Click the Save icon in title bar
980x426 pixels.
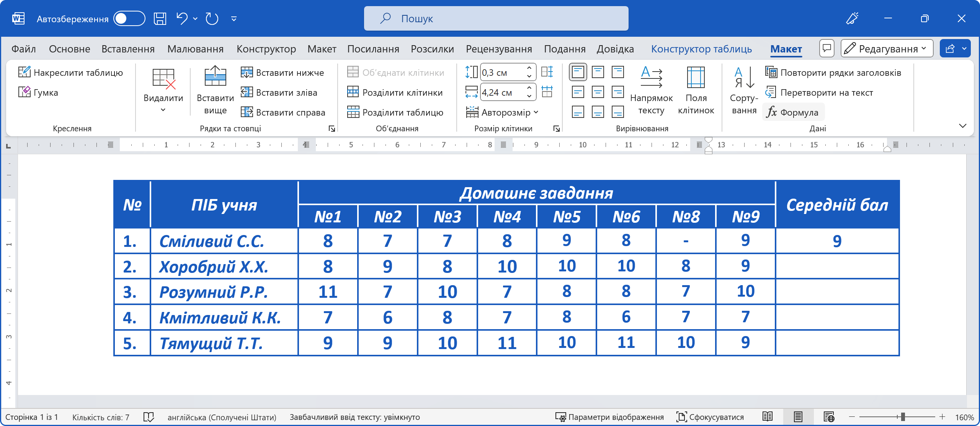160,18
